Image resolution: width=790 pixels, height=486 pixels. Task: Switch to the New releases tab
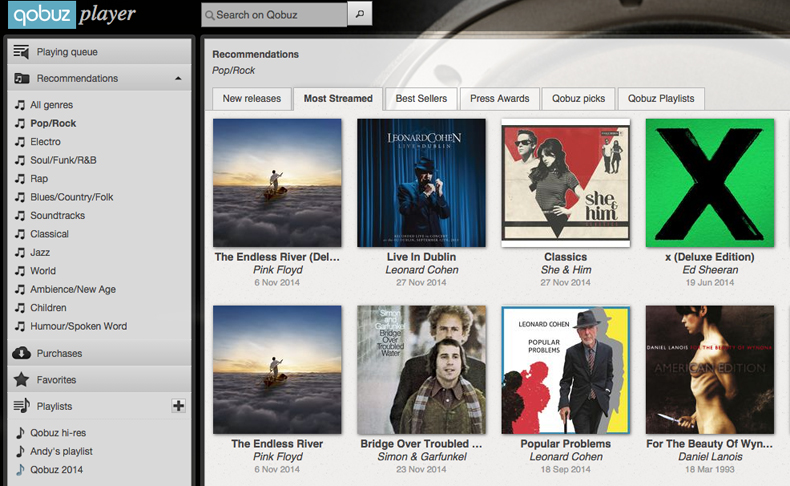tap(252, 98)
